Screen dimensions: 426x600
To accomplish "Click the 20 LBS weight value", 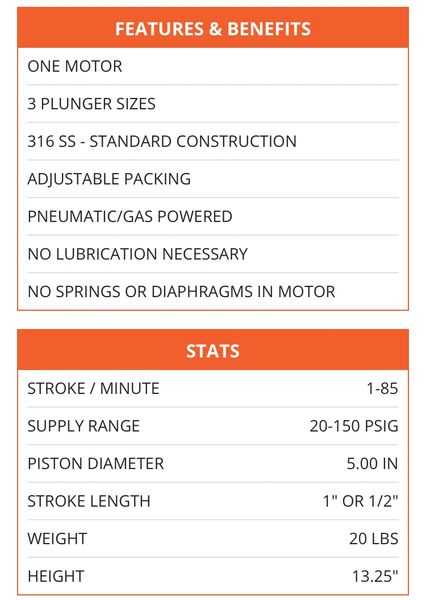I will pyautogui.click(x=374, y=538).
